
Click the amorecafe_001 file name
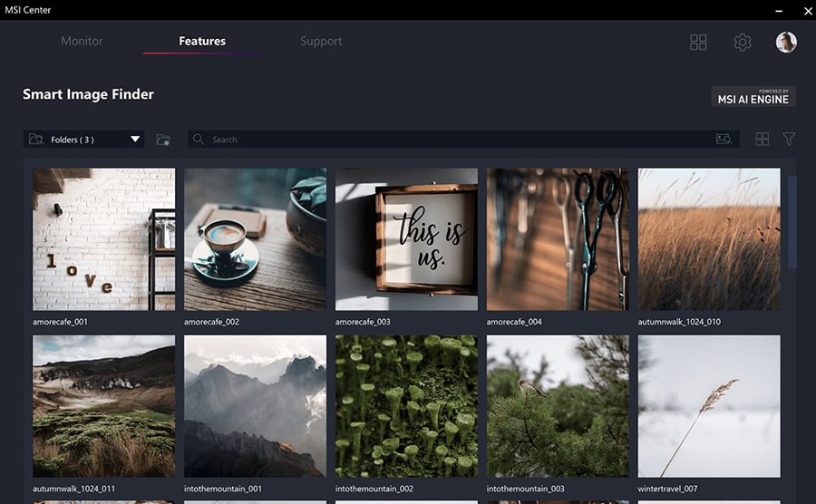coord(61,322)
